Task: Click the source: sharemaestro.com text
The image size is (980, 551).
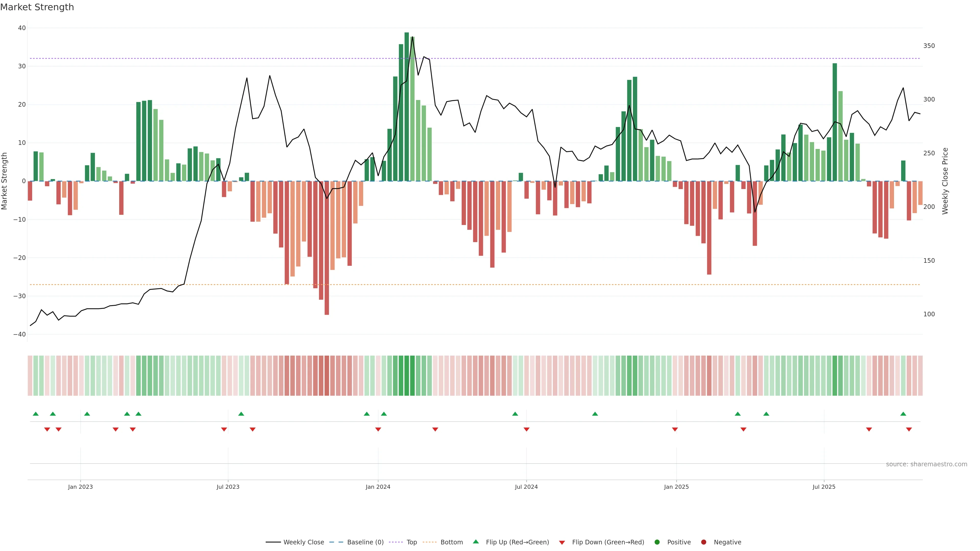Action: (x=926, y=464)
